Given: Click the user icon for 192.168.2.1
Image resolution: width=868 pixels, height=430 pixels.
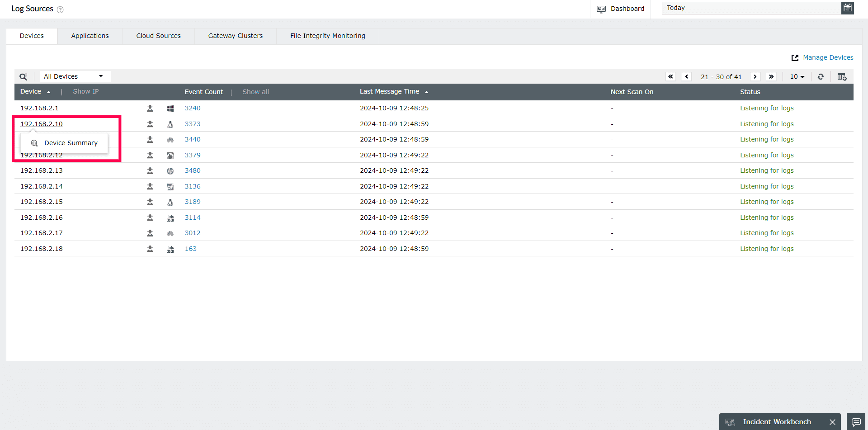Looking at the screenshot, I should pos(150,109).
